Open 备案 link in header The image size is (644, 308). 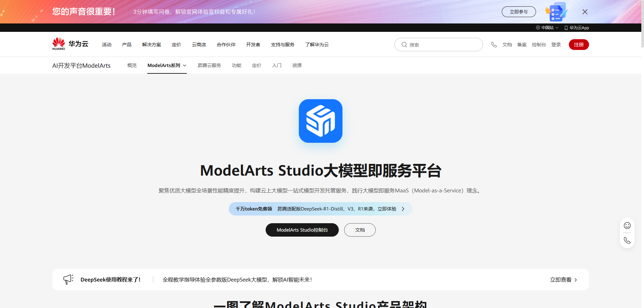point(522,45)
